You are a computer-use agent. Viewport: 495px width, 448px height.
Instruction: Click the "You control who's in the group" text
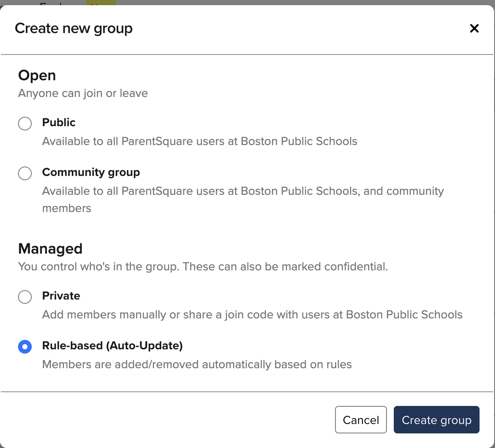pos(202,267)
